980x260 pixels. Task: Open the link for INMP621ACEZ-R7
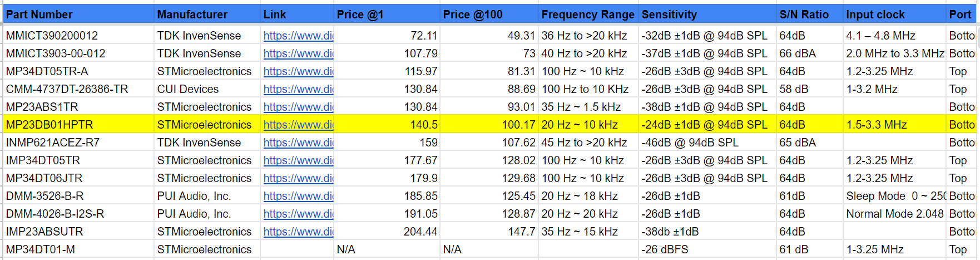[x=298, y=143]
